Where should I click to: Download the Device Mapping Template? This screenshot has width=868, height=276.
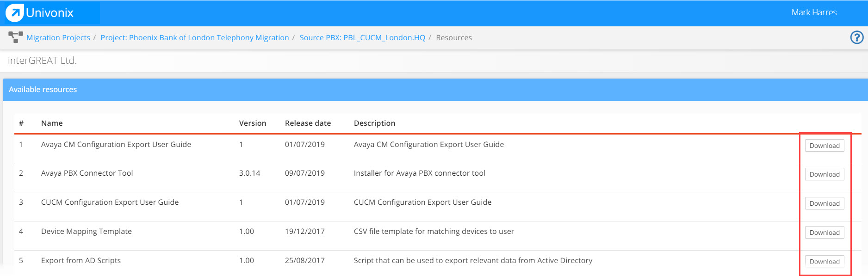825,233
